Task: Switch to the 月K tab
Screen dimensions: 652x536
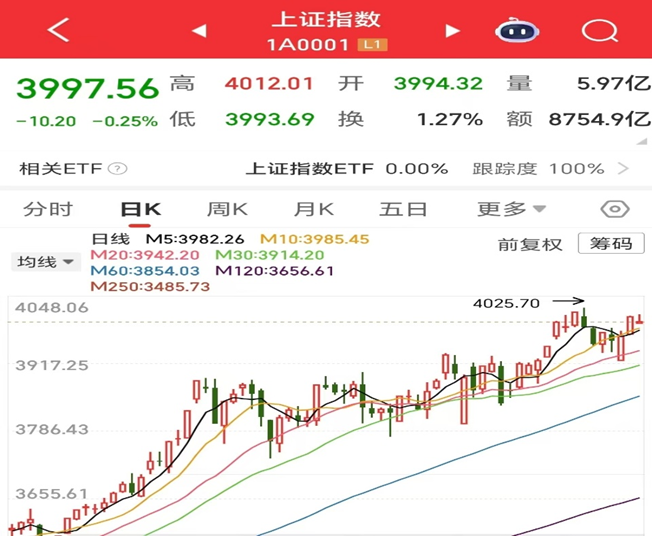Action: pos(314,209)
